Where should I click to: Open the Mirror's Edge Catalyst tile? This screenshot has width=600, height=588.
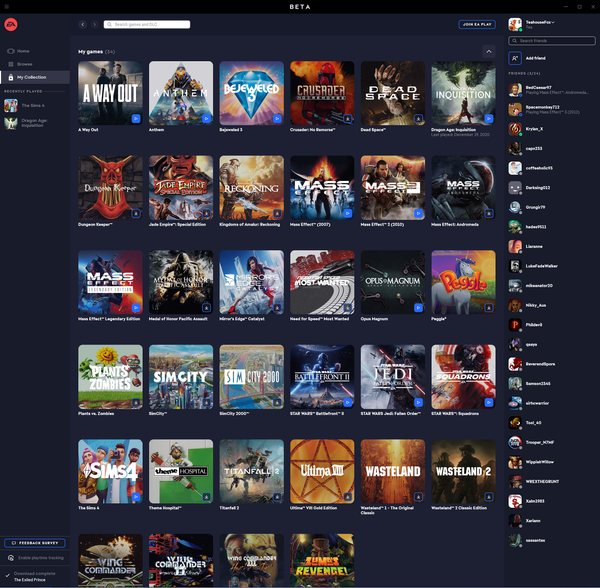pos(251,282)
